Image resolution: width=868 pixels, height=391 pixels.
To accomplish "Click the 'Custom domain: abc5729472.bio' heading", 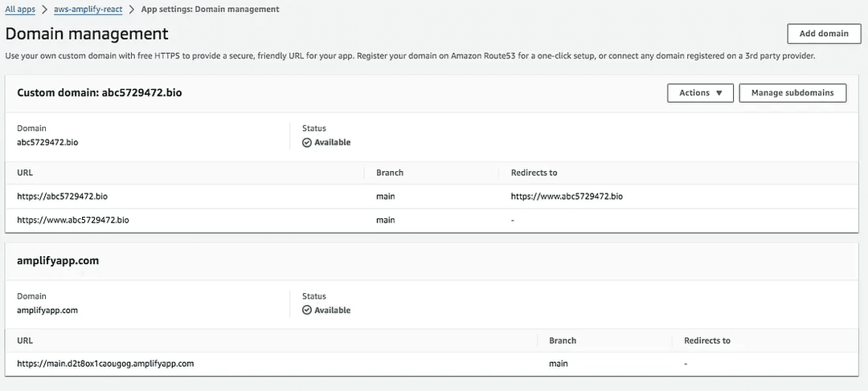I will [100, 93].
